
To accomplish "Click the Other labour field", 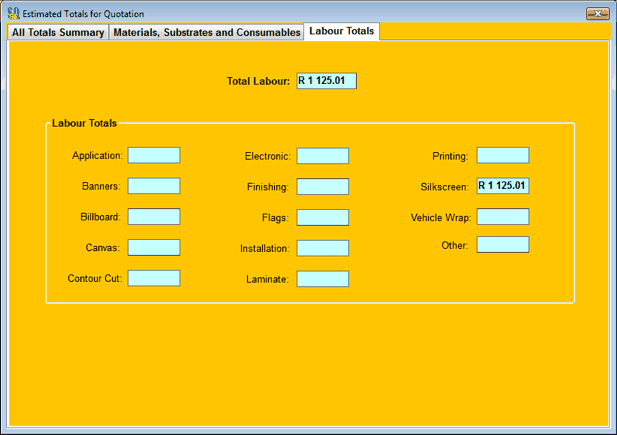I will point(503,245).
